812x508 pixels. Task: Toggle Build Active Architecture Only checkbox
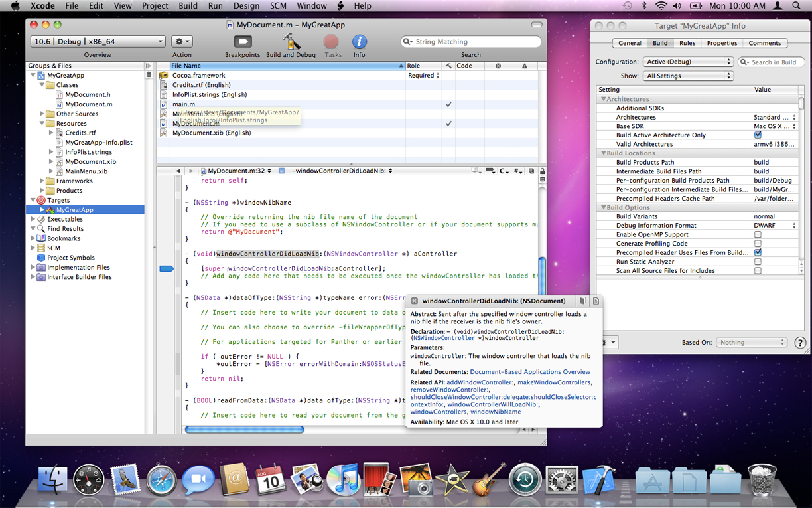click(x=758, y=135)
